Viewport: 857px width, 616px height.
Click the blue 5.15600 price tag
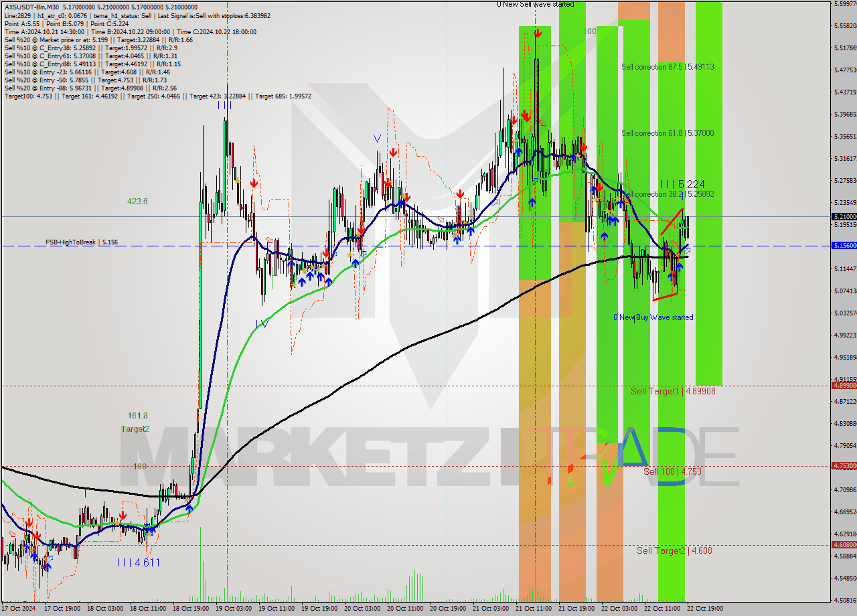pos(844,246)
